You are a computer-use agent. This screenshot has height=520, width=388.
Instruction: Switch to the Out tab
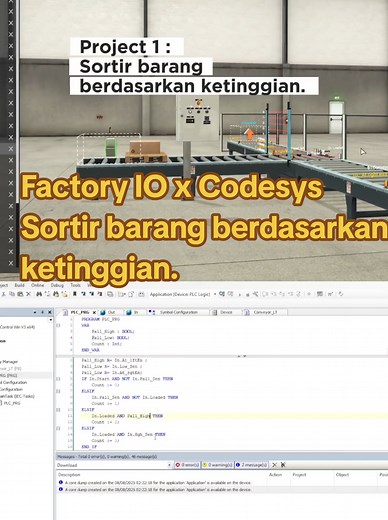click(111, 312)
